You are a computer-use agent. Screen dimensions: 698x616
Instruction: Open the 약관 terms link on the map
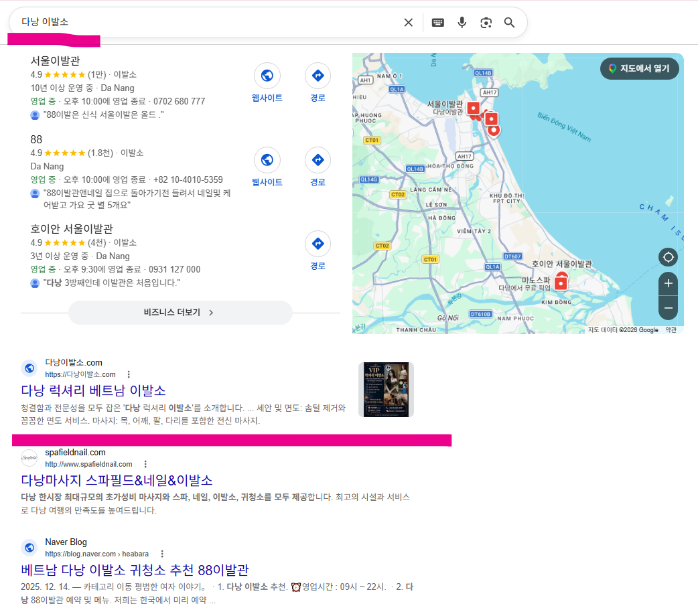[671, 330]
